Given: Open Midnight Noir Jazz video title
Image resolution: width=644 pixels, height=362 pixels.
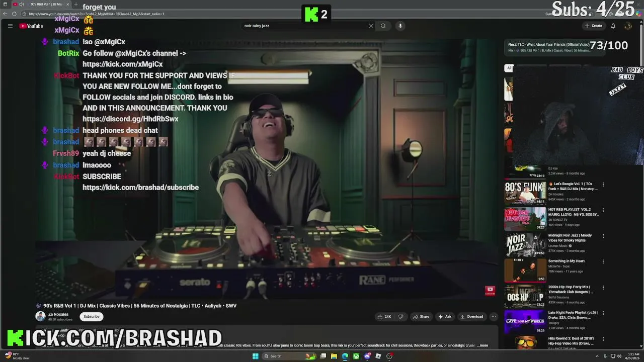Looking at the screenshot, I should (x=571, y=238).
